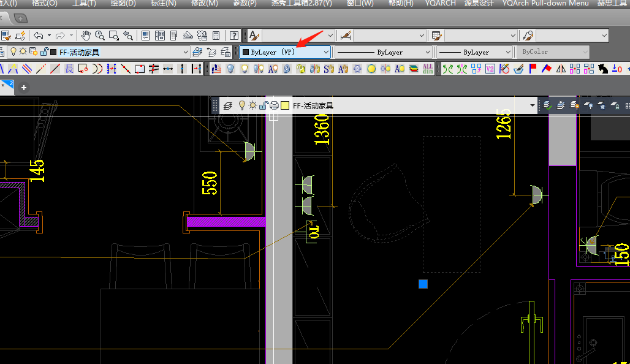Click the black horse icon
Viewport: 630px width, 364px height.
[x=602, y=69]
